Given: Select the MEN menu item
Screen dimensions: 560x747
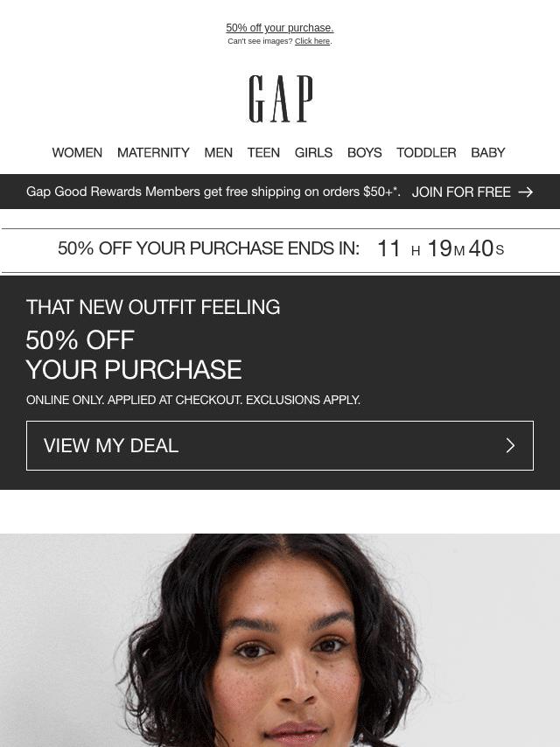Looking at the screenshot, I should pyautogui.click(x=218, y=152).
